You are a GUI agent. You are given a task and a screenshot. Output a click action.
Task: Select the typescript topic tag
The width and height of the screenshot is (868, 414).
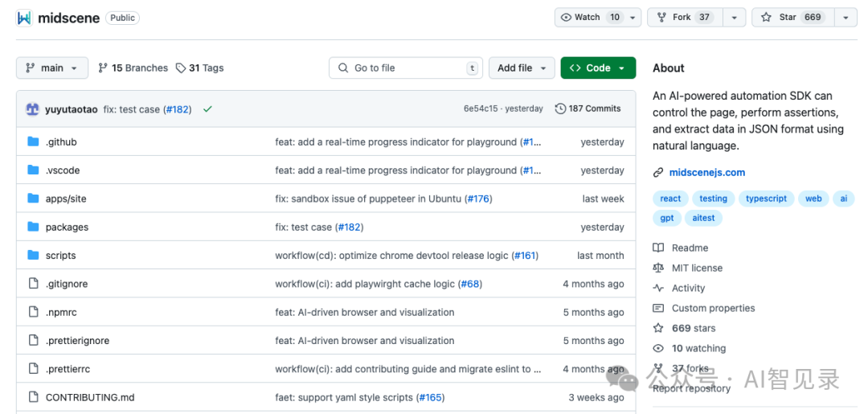(765, 199)
